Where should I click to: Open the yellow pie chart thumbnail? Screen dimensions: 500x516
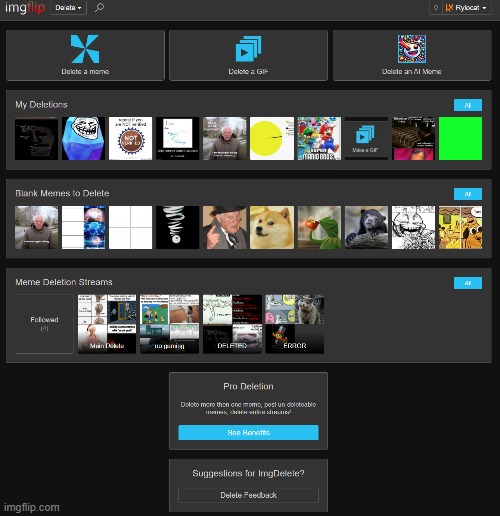(272, 138)
